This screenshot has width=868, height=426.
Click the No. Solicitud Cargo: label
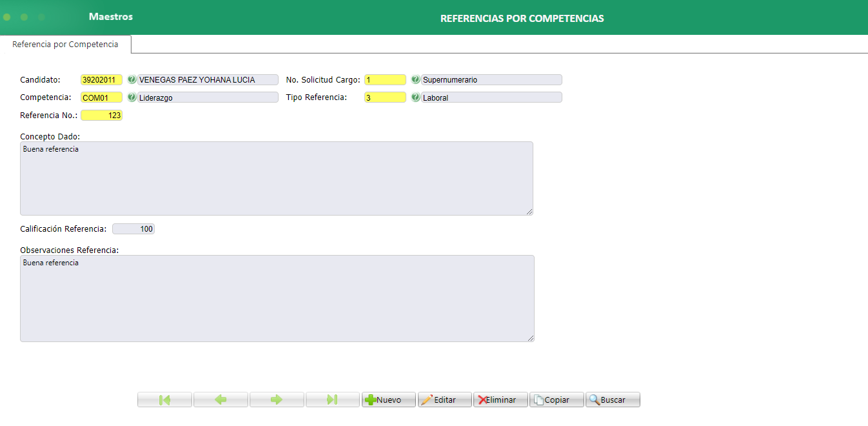pos(323,80)
